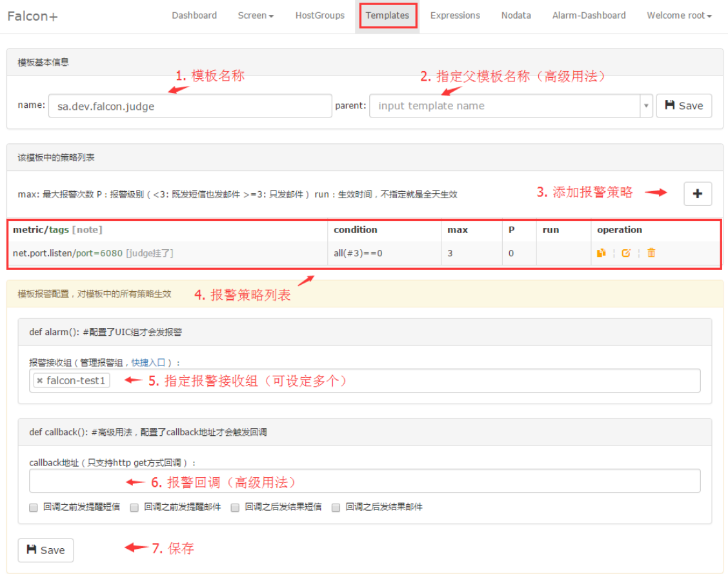Click the top Save button with disk icon
This screenshot has height=574, width=728.
point(683,105)
